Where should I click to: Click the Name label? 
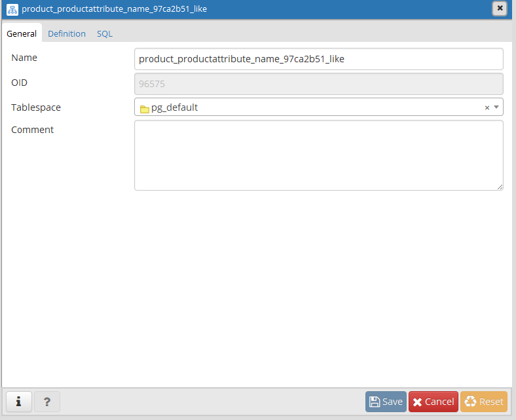[24, 58]
